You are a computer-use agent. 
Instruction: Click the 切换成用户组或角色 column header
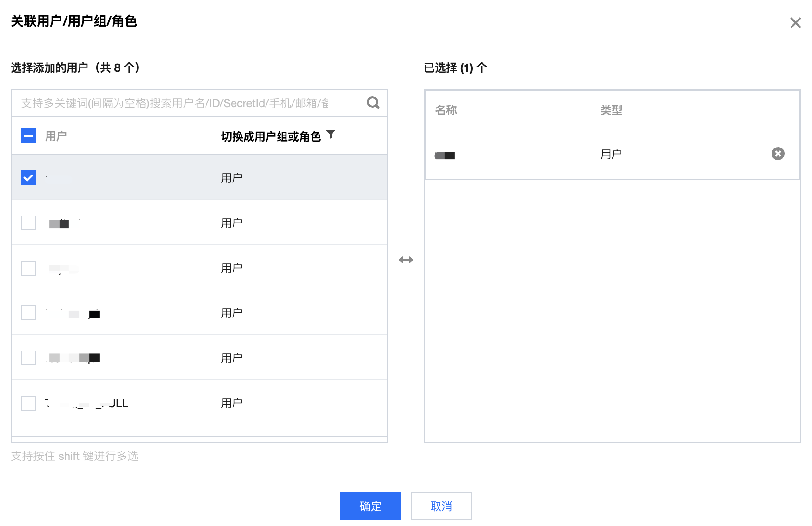[x=271, y=136]
